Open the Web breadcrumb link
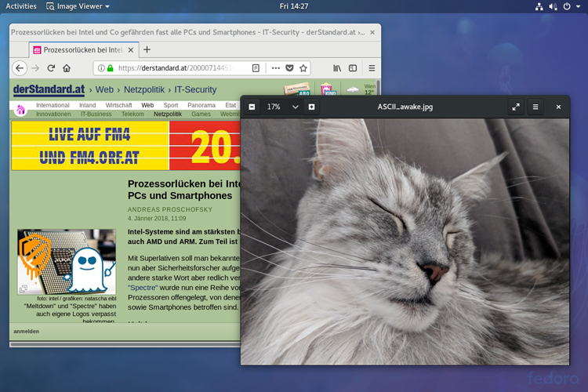The width and height of the screenshot is (588, 392). click(x=104, y=89)
